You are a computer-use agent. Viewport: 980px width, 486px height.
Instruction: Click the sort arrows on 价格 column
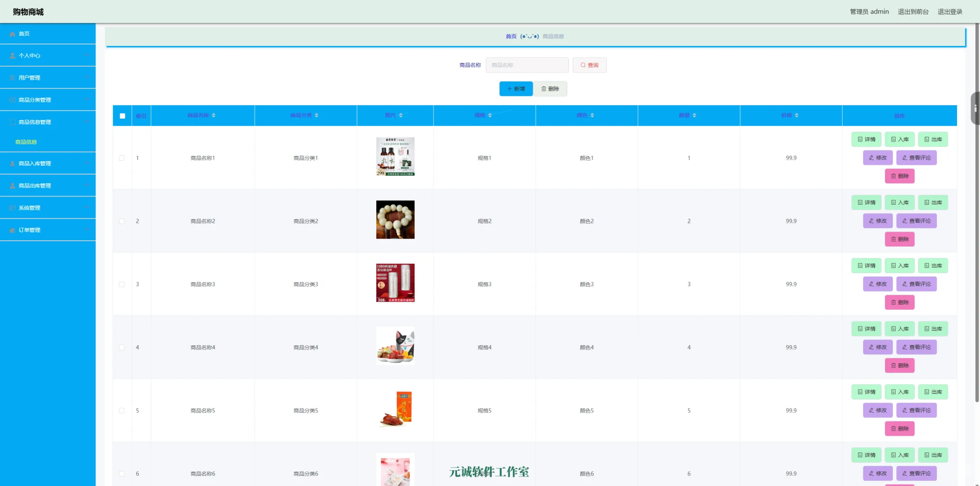pyautogui.click(x=796, y=116)
